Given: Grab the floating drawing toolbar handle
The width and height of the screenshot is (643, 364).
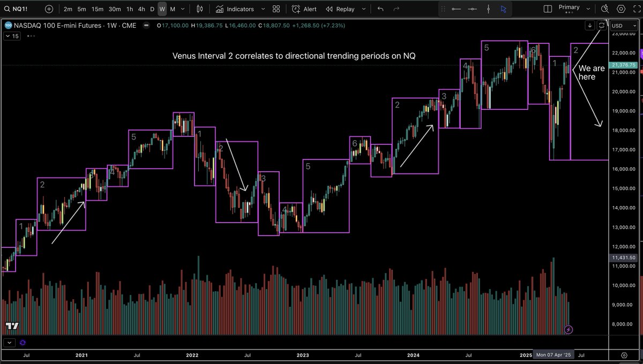Looking at the screenshot, I should [443, 9].
